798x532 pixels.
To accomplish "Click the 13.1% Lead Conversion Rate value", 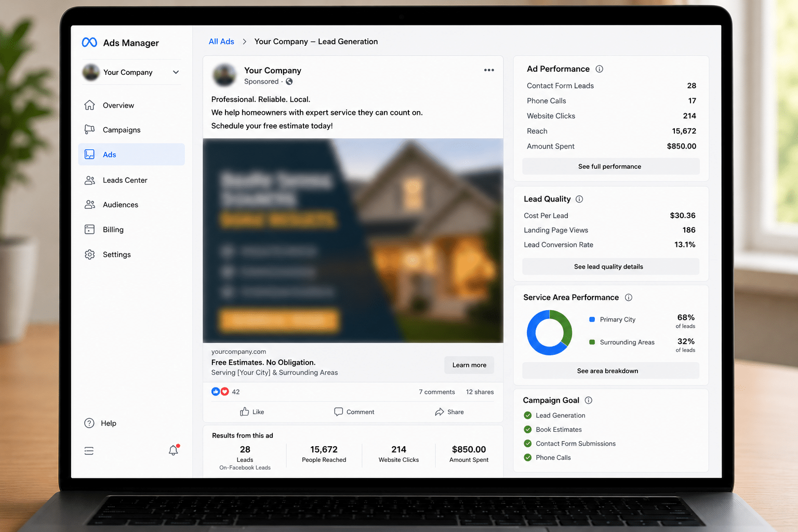I will point(685,245).
